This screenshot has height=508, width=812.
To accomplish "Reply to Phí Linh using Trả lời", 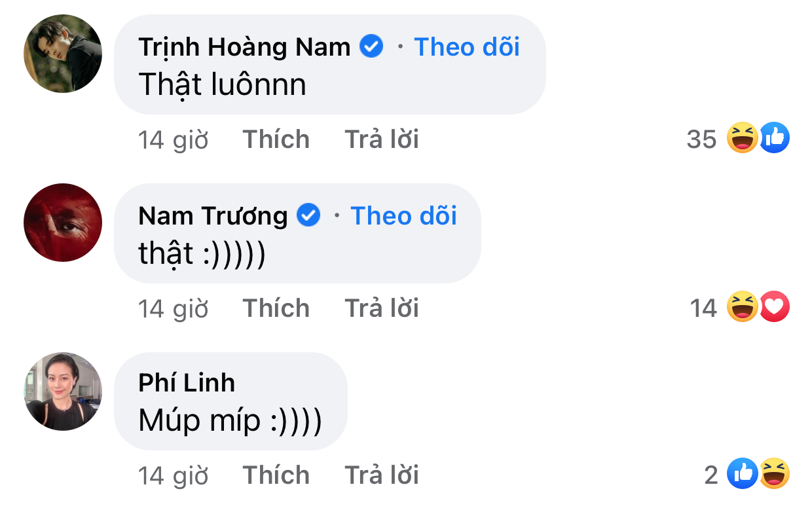I will click(x=382, y=474).
